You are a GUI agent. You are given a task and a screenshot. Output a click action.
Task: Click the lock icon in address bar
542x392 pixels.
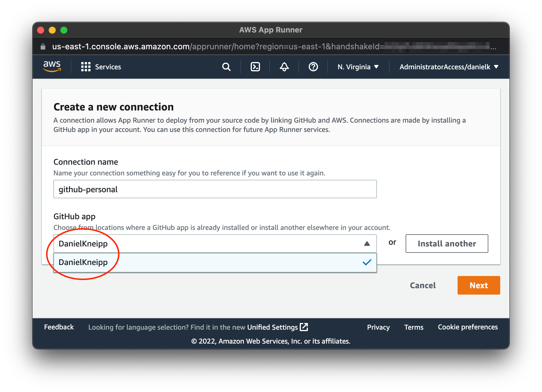tap(43, 46)
